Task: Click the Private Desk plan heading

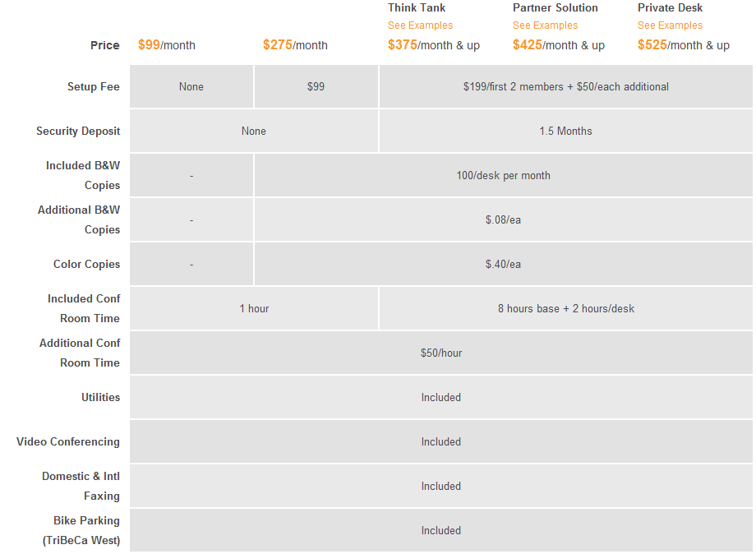Action: [x=670, y=7]
